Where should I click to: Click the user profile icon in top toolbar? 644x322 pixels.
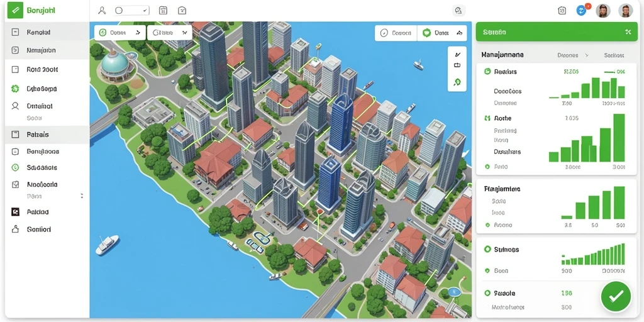click(103, 10)
